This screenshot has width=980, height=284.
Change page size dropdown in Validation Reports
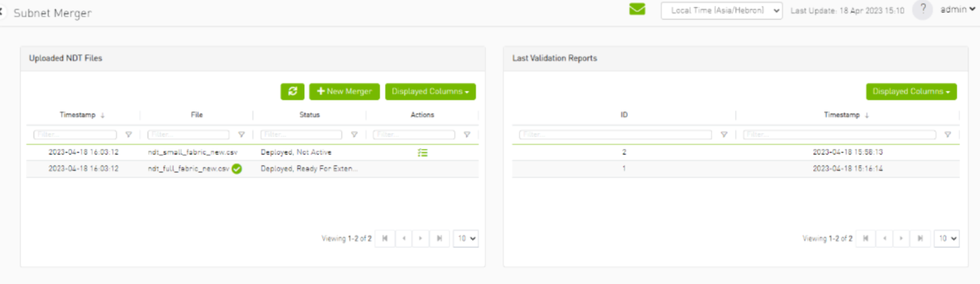point(946,238)
